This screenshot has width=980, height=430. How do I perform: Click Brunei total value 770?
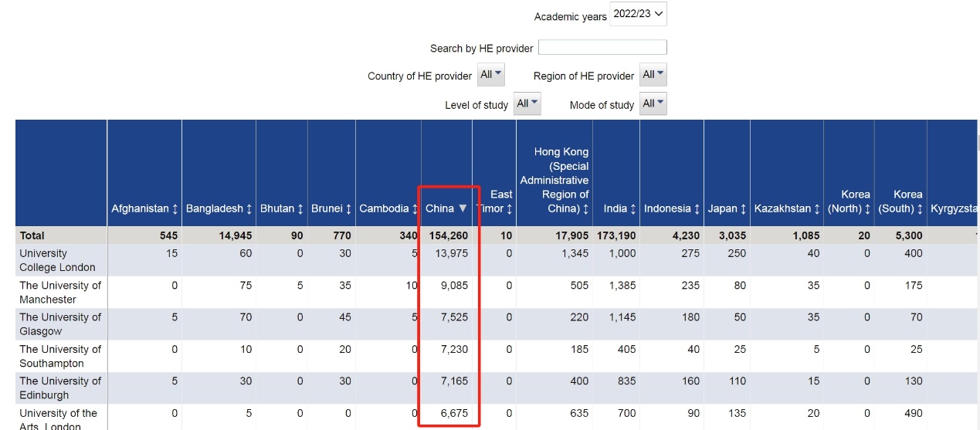coord(341,235)
